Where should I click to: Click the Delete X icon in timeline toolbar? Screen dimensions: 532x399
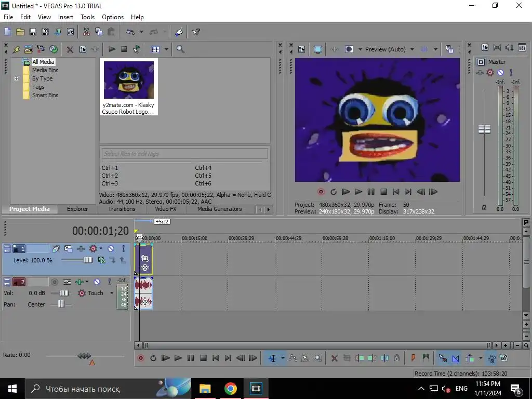point(334,358)
